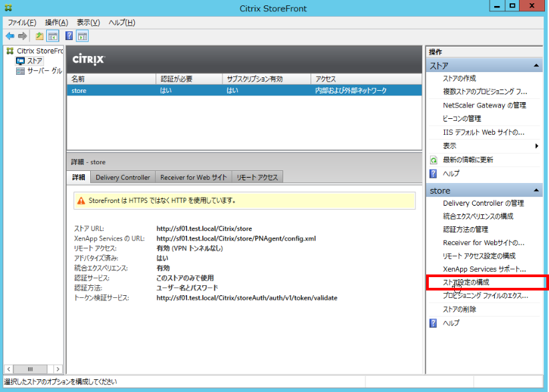Toggle the Show/Hide console tree icon
This screenshot has height=392, width=549.
click(53, 35)
